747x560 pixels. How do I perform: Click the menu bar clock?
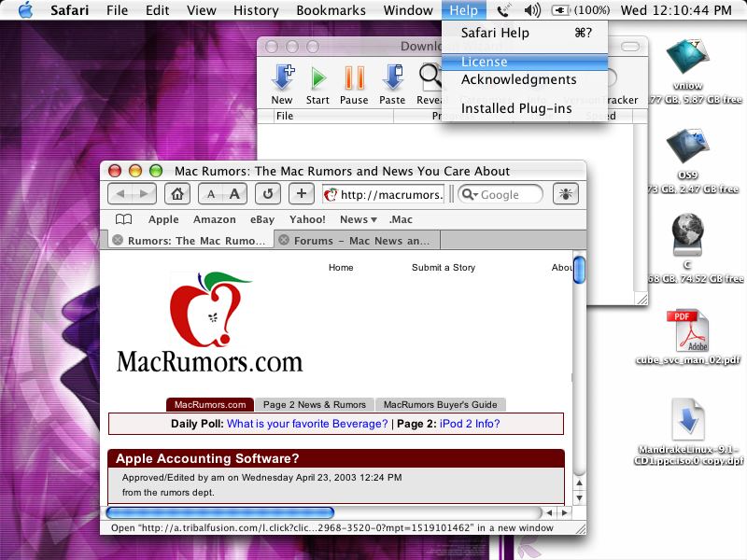[x=675, y=10]
